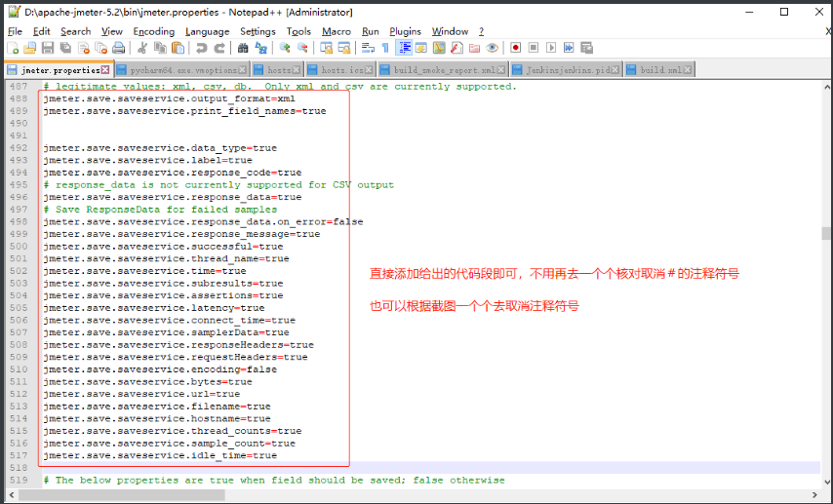Click the macro Playback icon
Screen dimensions: 833x504
pyautogui.click(x=551, y=48)
